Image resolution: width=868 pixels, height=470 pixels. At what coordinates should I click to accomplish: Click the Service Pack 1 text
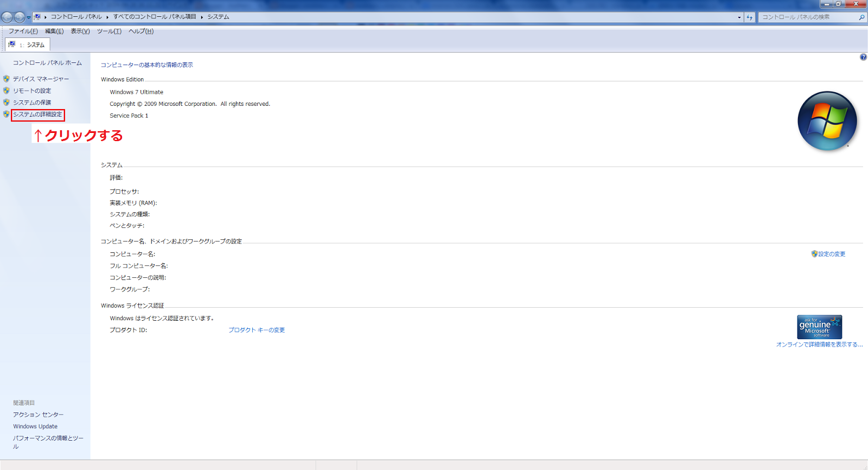(129, 116)
